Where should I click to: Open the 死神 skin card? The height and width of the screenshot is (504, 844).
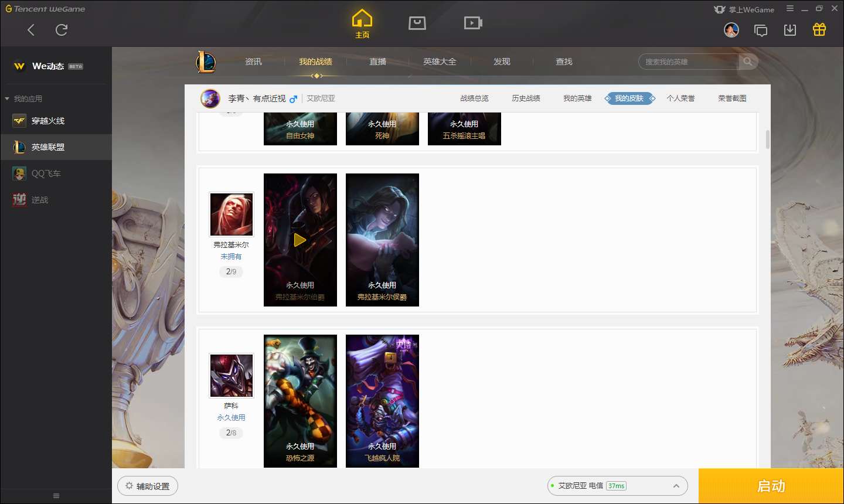pyautogui.click(x=382, y=129)
